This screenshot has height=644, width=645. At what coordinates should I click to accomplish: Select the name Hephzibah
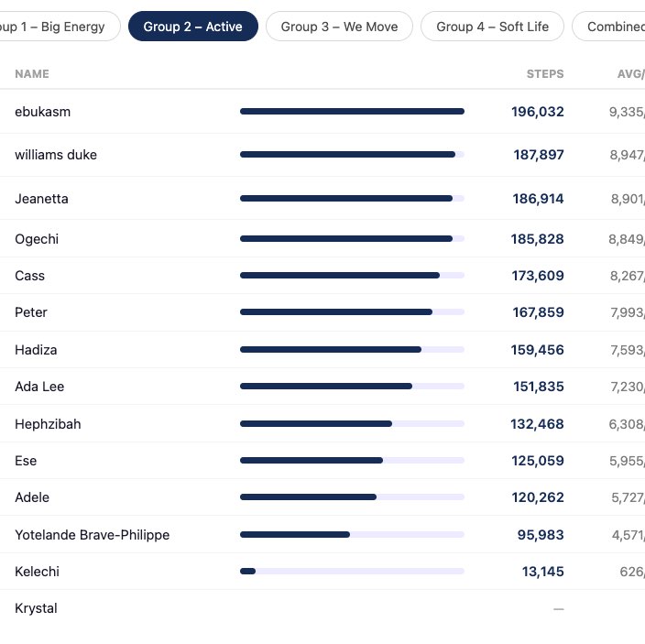point(48,424)
